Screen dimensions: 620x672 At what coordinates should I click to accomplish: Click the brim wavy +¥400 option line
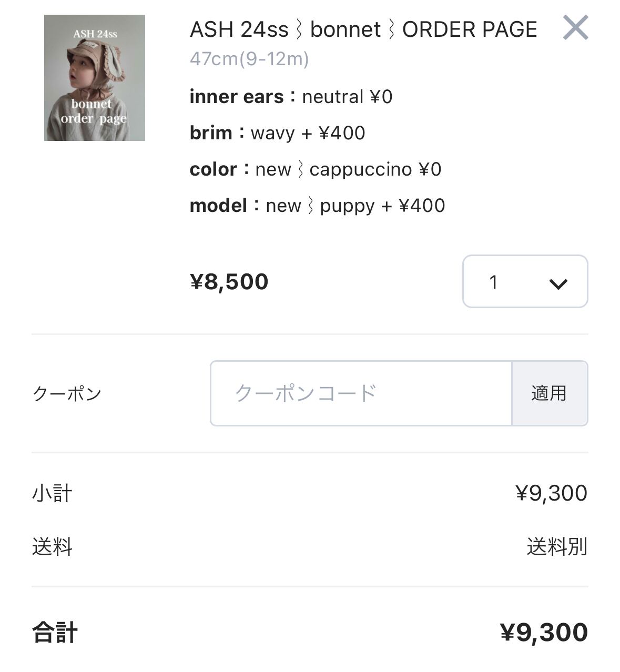277,133
